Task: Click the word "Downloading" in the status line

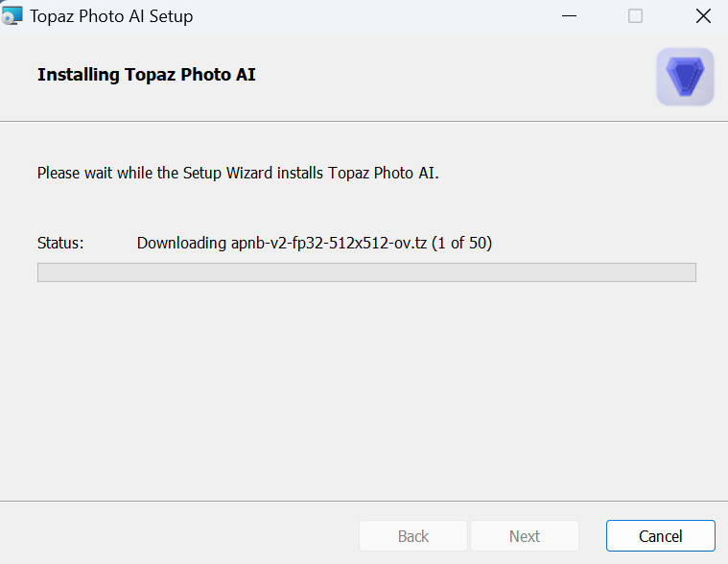Action: (181, 243)
